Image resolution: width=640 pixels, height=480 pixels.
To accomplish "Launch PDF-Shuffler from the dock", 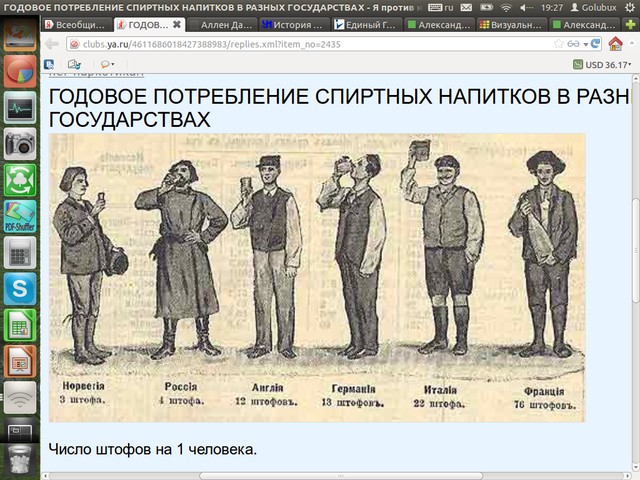I will point(20,216).
